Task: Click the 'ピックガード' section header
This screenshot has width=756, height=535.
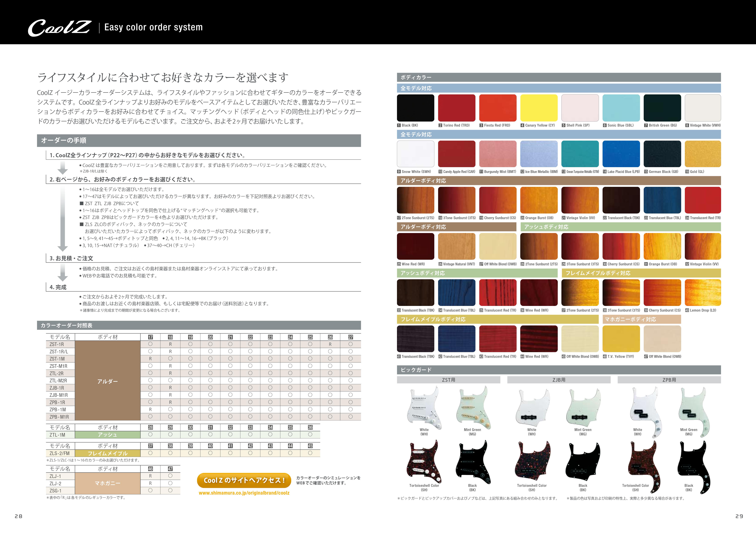Action: [x=559, y=370]
